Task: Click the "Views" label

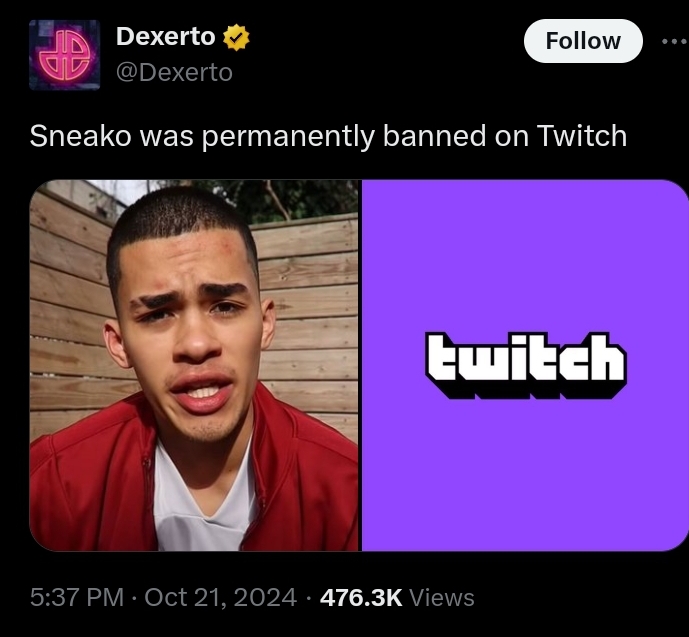Action: pyautogui.click(x=442, y=597)
